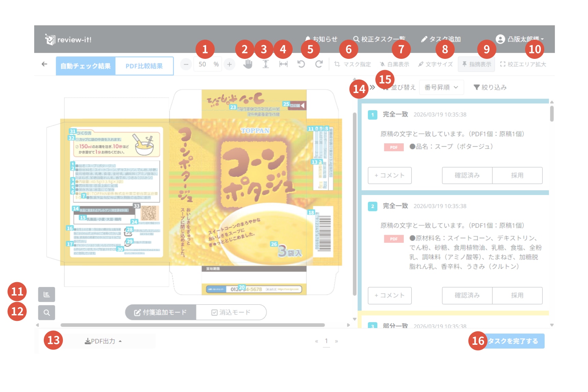Rotate the document counterclockwise
588x392 pixels.
[x=301, y=64]
